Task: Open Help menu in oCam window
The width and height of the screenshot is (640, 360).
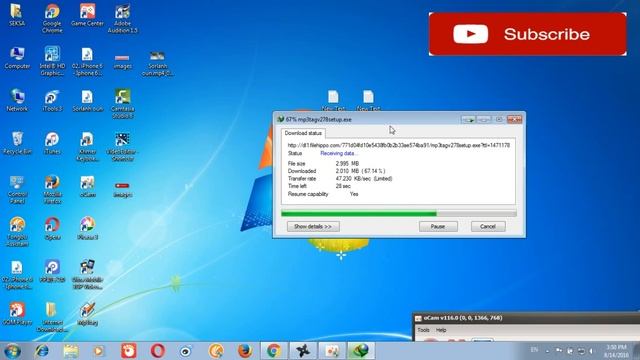Action: coord(441,330)
